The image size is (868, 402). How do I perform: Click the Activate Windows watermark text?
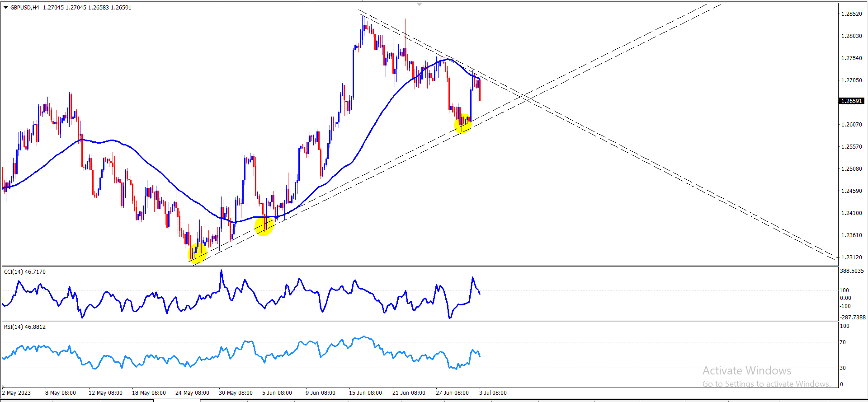(x=747, y=371)
